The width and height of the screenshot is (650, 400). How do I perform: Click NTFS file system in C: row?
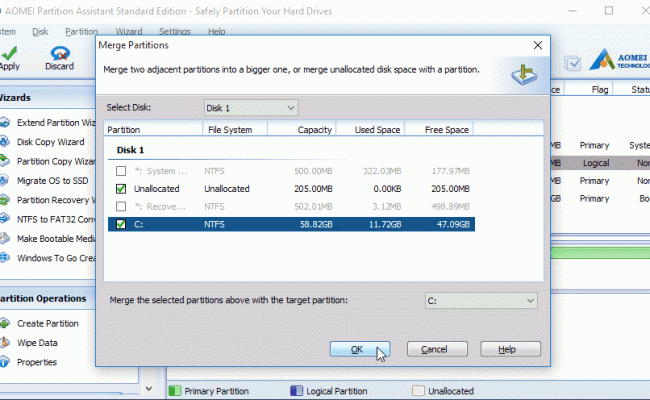click(214, 224)
